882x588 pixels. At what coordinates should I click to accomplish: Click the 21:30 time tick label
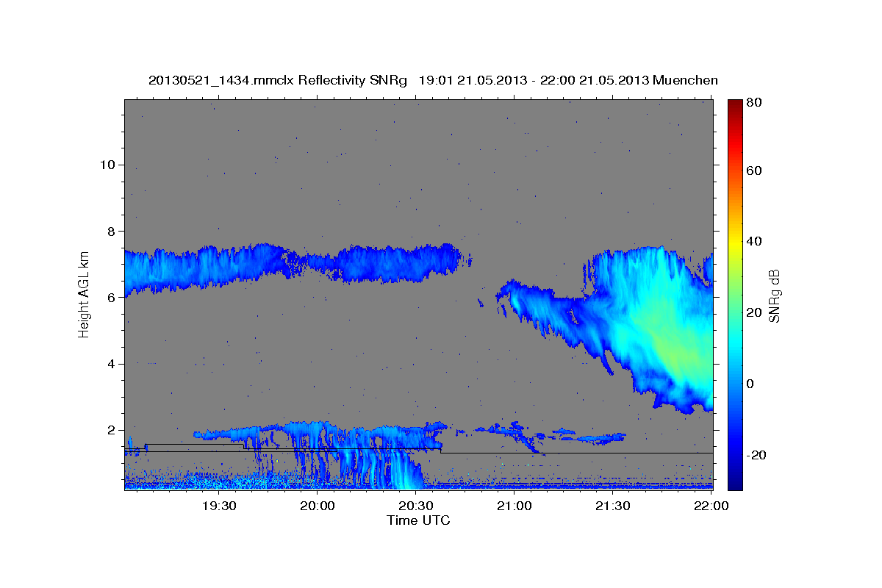click(612, 506)
